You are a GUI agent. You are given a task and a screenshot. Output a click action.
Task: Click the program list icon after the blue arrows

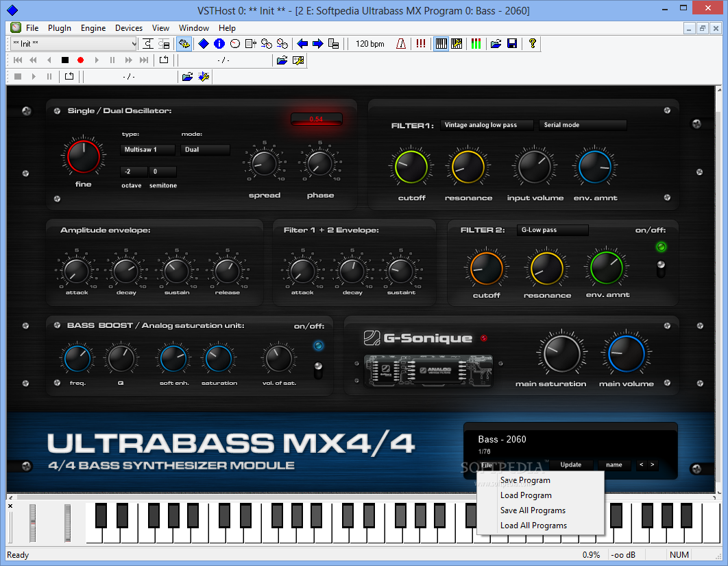tap(333, 44)
